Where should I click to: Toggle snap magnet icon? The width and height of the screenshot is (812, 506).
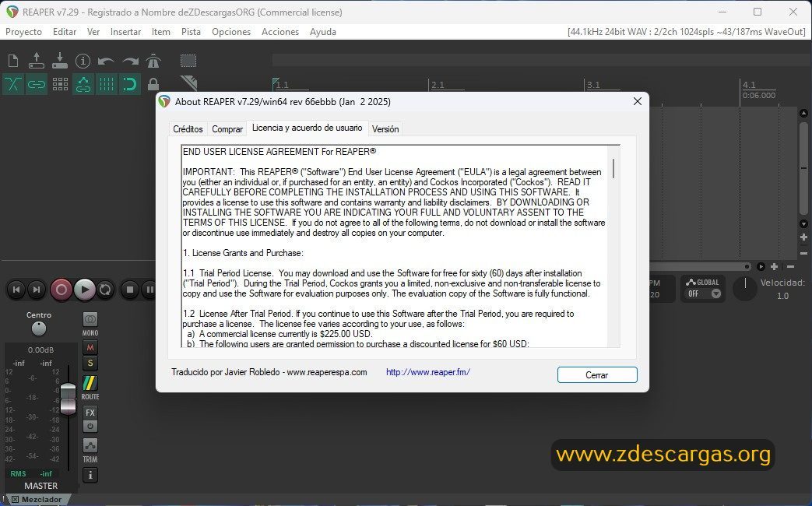point(129,84)
